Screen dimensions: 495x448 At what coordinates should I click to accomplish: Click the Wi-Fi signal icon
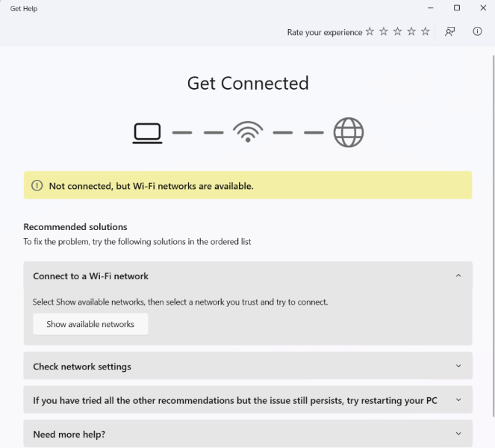point(248,132)
